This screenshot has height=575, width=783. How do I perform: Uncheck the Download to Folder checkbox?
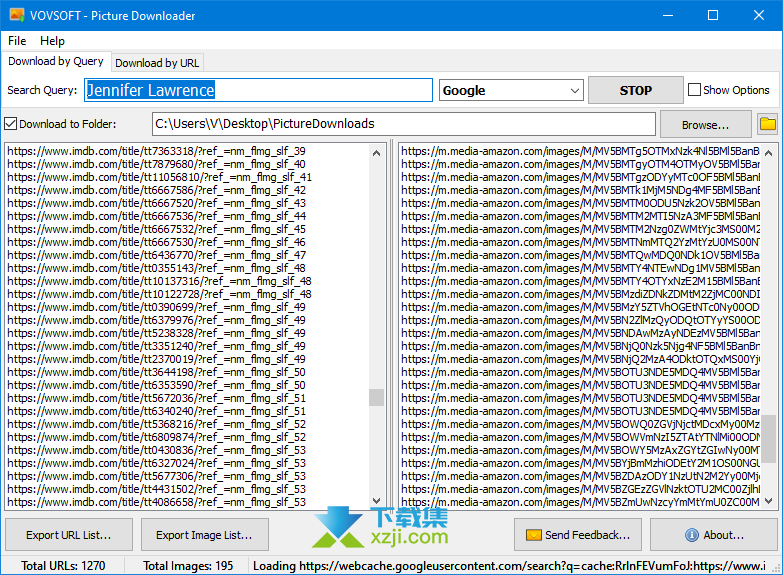click(x=10, y=123)
